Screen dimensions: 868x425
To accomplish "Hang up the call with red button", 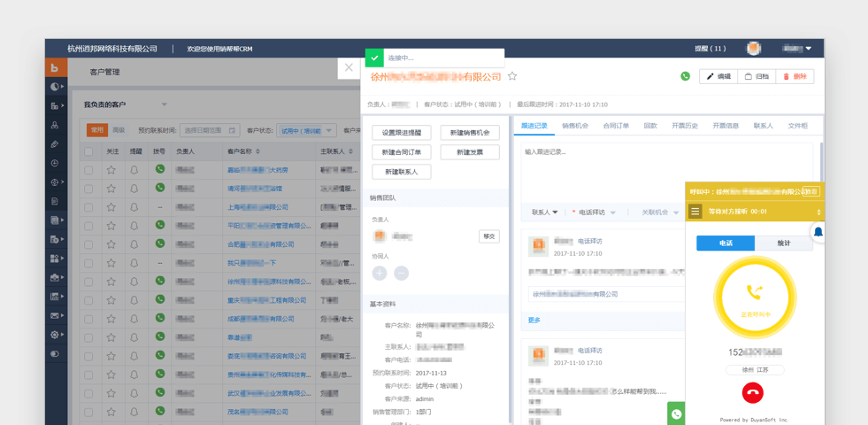I will click(752, 392).
